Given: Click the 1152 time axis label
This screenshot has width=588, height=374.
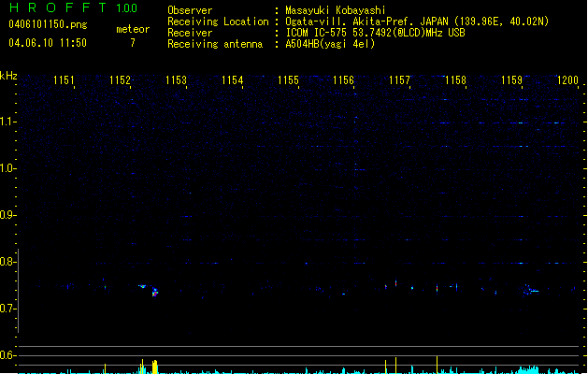Looking at the screenshot, I should coord(120,80).
